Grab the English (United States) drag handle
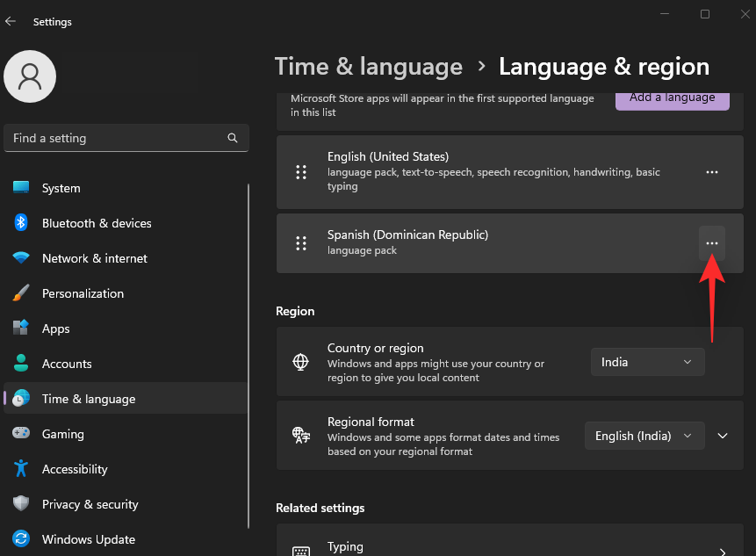This screenshot has width=756, height=556. click(301, 172)
